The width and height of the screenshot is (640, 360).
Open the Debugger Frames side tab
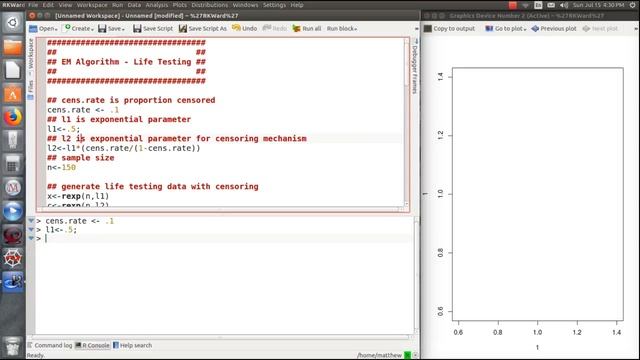(415, 66)
